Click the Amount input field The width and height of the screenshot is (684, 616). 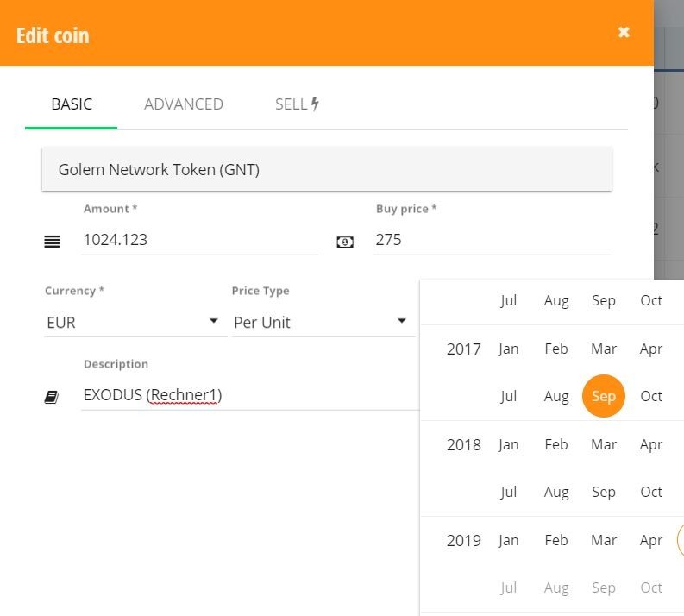(199, 240)
